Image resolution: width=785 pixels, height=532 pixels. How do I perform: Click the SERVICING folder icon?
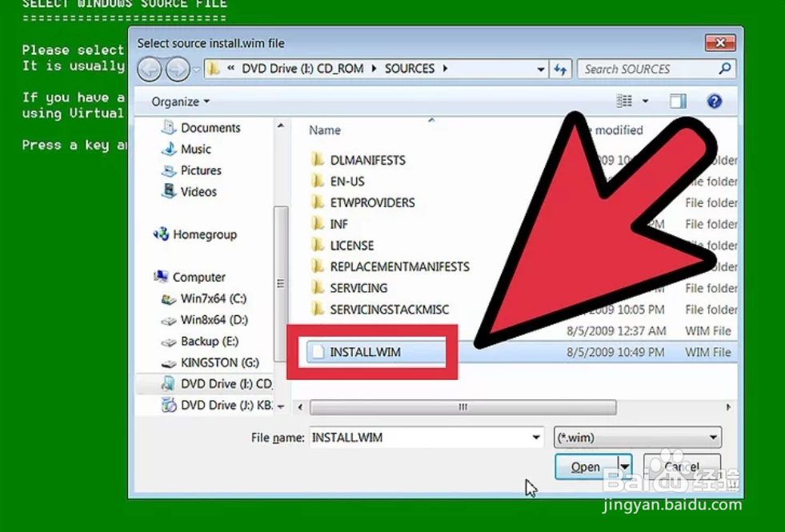coord(318,288)
